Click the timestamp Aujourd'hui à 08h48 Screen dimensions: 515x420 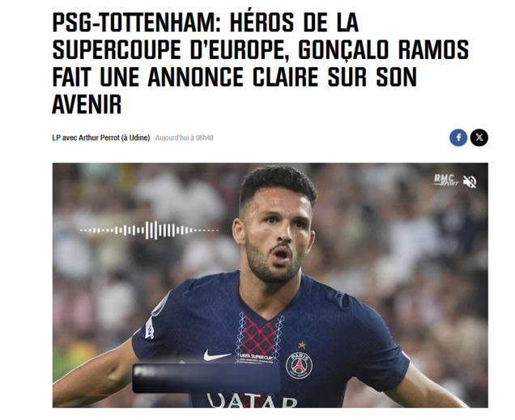[x=185, y=138]
